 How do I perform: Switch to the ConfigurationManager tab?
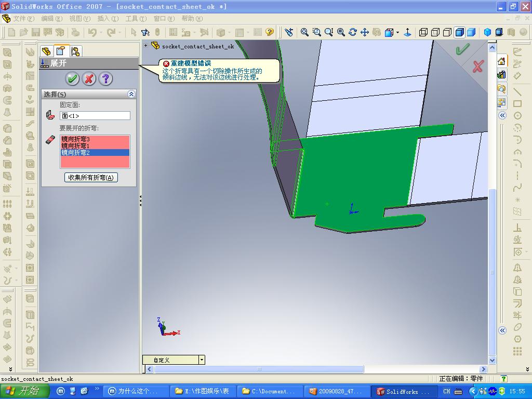point(76,51)
